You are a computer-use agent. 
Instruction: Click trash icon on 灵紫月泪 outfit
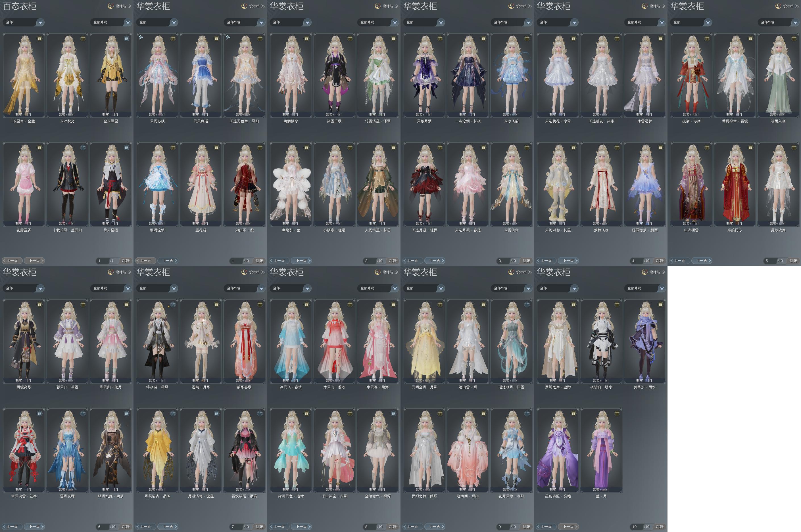[440, 39]
